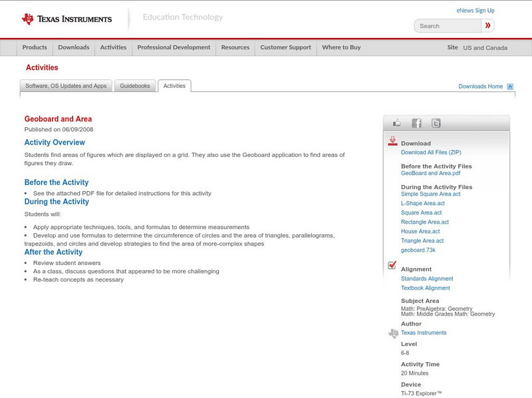Click the gray TI author icon
This screenshot has width=532, height=398.
(x=393, y=333)
